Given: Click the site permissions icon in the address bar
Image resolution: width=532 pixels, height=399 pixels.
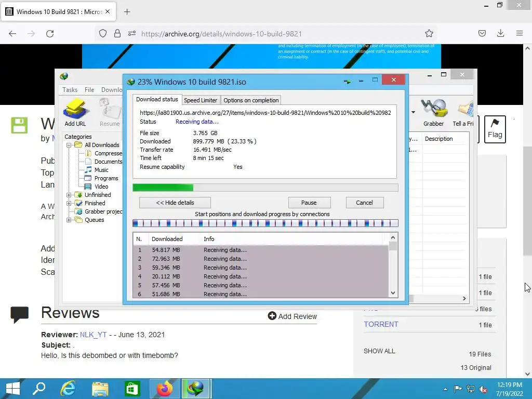Looking at the screenshot, I should pos(132,33).
